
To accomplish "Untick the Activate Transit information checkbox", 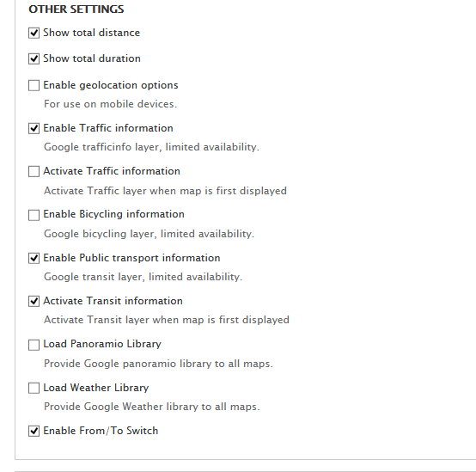I will (34, 301).
